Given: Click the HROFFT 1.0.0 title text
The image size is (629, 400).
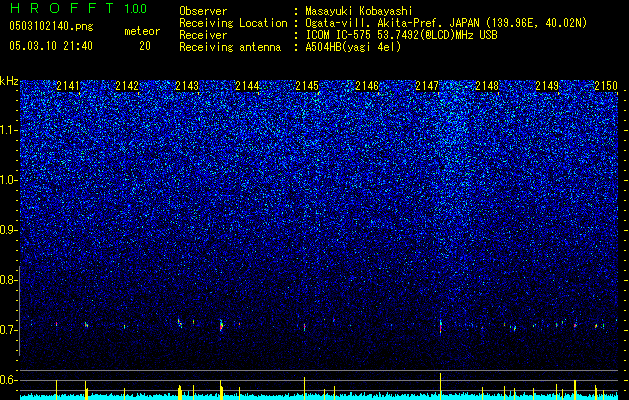Looking at the screenshot, I should coord(78,8).
